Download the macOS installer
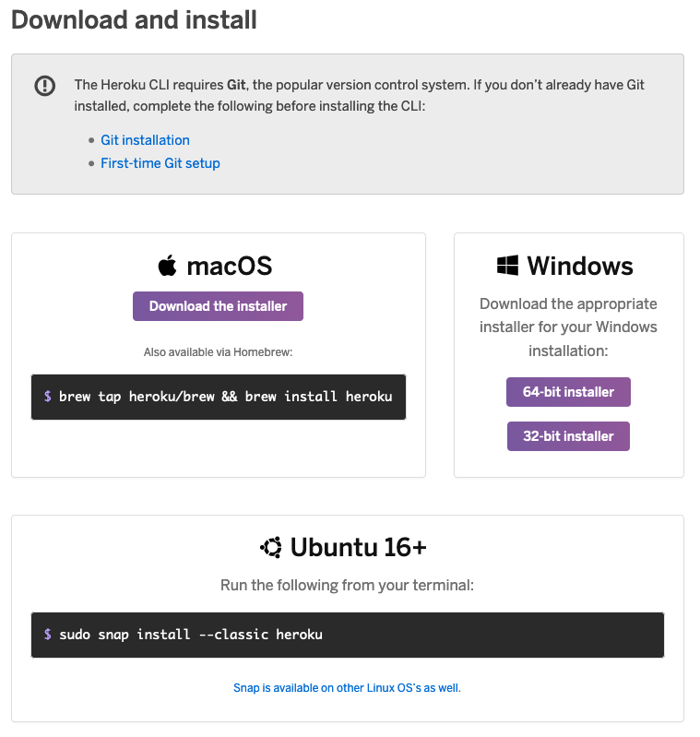700x737 pixels. [218, 306]
